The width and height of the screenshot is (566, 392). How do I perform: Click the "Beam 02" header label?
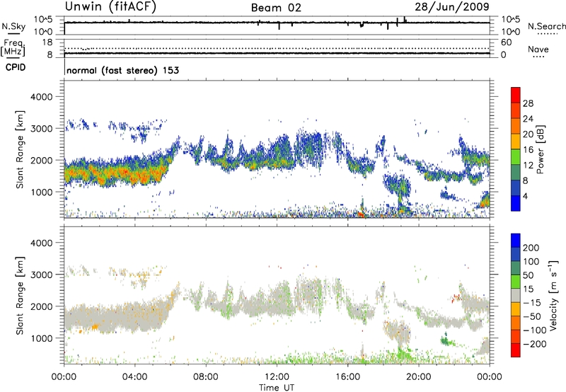276,8
